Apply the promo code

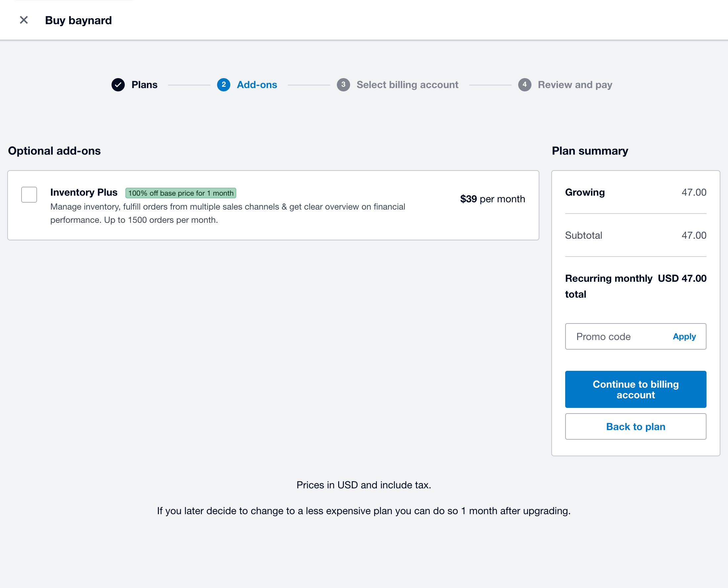click(684, 336)
